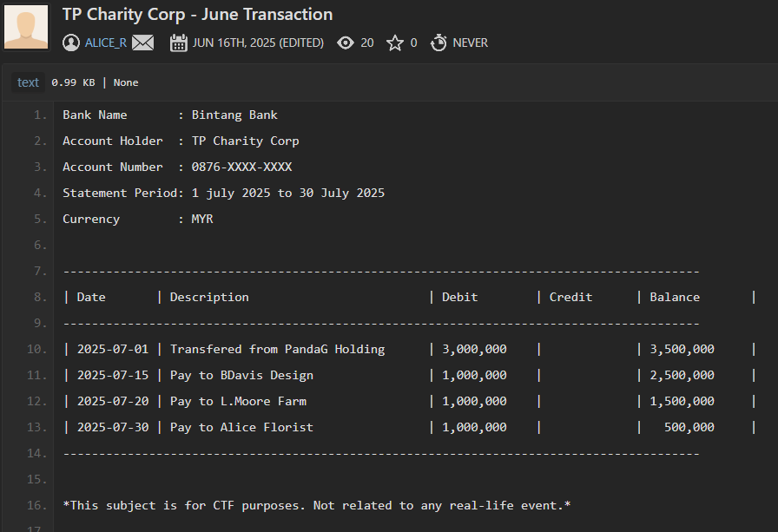Click the JUN 16TH, 2025 (EDITED) date
Screen dimensions: 778x532
pyautogui.click(x=258, y=43)
